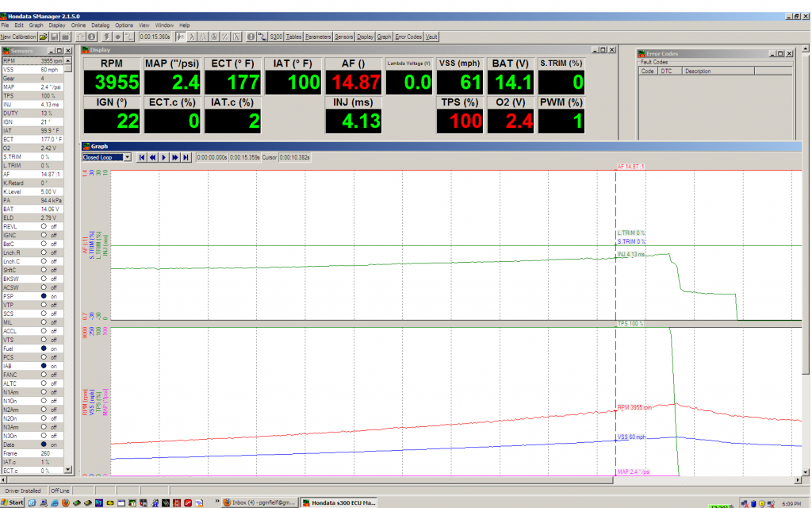Start datalog recording with the round record icon
This screenshot has height=508, width=812.
117,37
